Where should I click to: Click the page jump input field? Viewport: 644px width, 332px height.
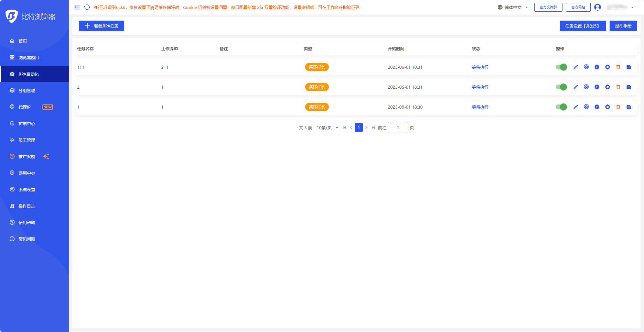coord(398,128)
